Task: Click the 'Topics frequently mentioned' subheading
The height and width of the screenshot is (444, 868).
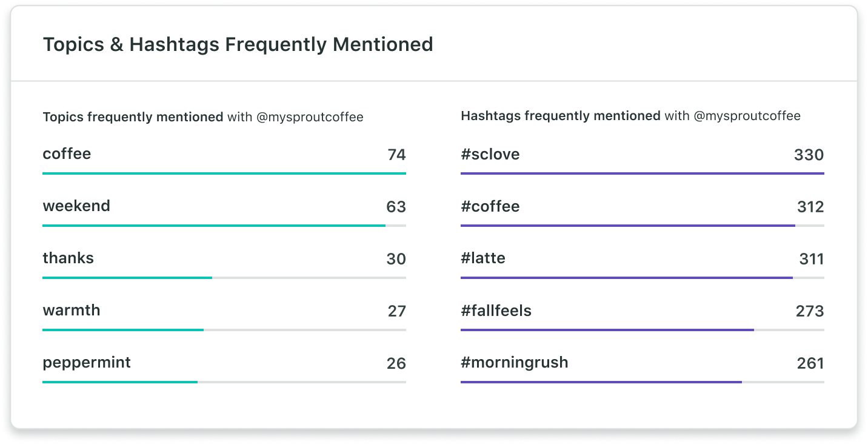Action: (x=133, y=117)
